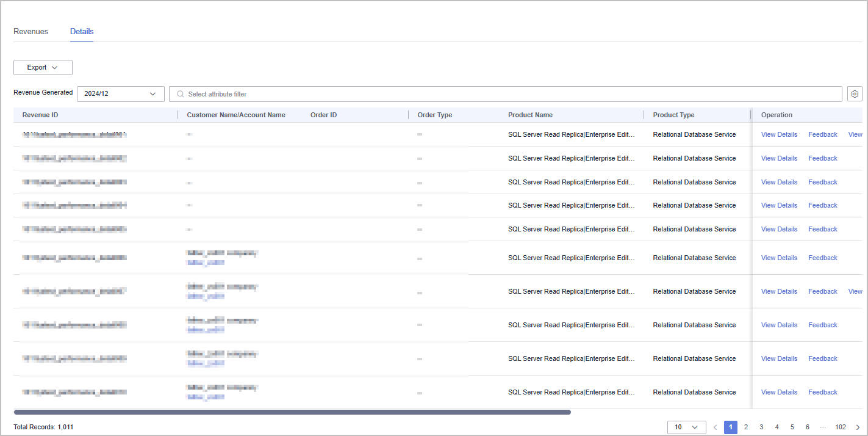Click the pagination ellipsis between 6 and 102
This screenshot has width=868, height=436.
tap(823, 427)
